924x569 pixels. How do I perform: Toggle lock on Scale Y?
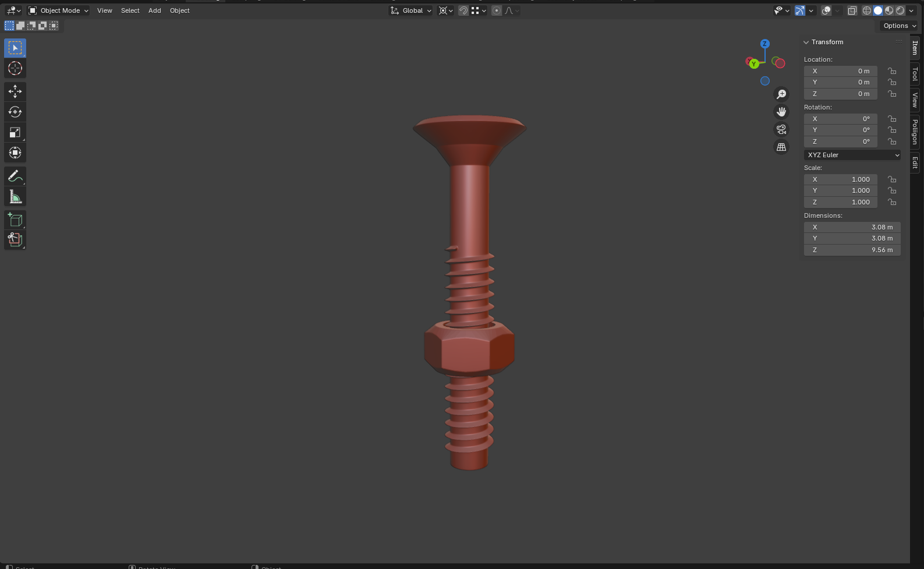(892, 190)
